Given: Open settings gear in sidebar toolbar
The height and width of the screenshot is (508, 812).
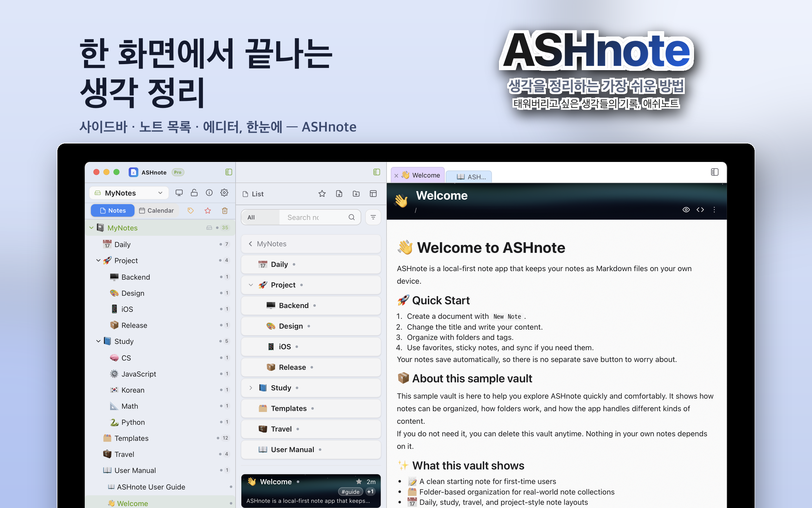Looking at the screenshot, I should [224, 192].
